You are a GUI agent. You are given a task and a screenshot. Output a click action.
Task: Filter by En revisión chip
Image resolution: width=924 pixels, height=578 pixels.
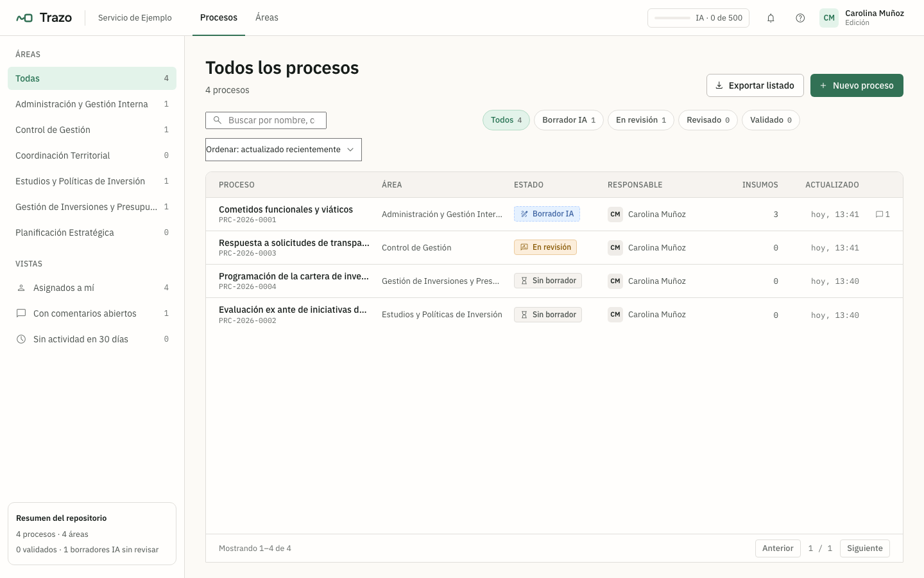point(641,120)
